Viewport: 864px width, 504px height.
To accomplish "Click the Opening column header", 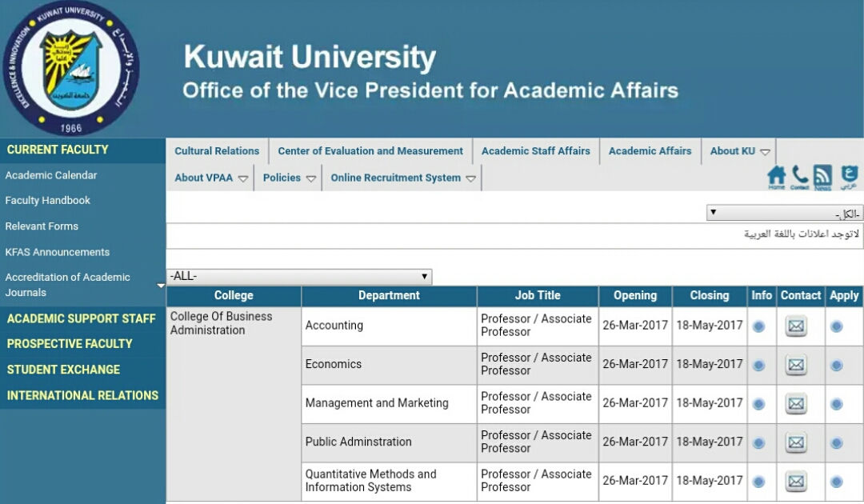I will 635,296.
